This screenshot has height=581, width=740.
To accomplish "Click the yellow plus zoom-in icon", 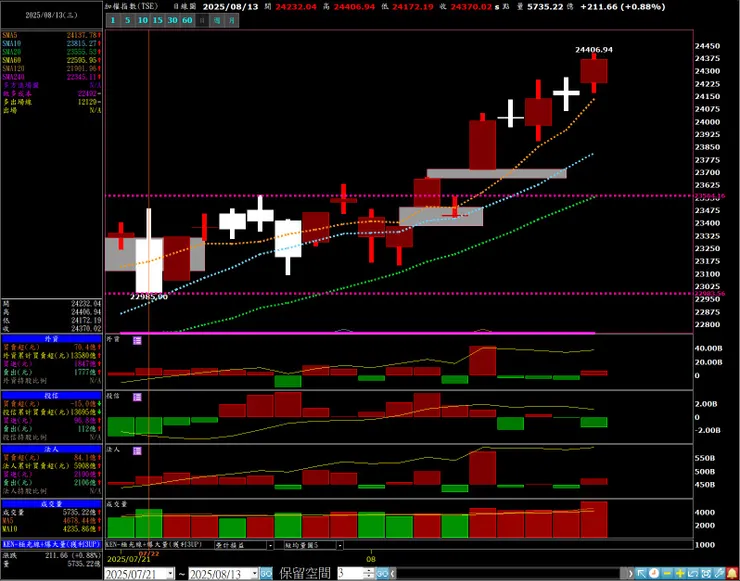I will (680, 573).
